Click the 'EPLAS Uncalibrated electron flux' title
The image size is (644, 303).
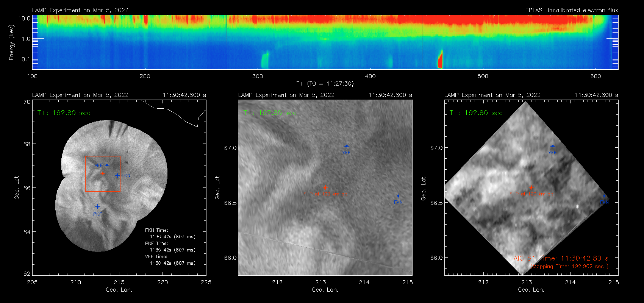[x=572, y=10]
